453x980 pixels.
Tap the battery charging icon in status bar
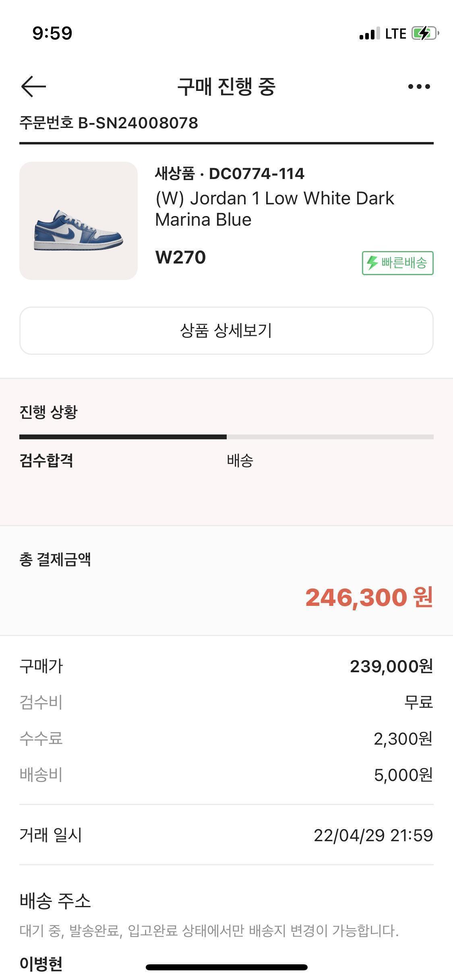pyautogui.click(x=424, y=33)
